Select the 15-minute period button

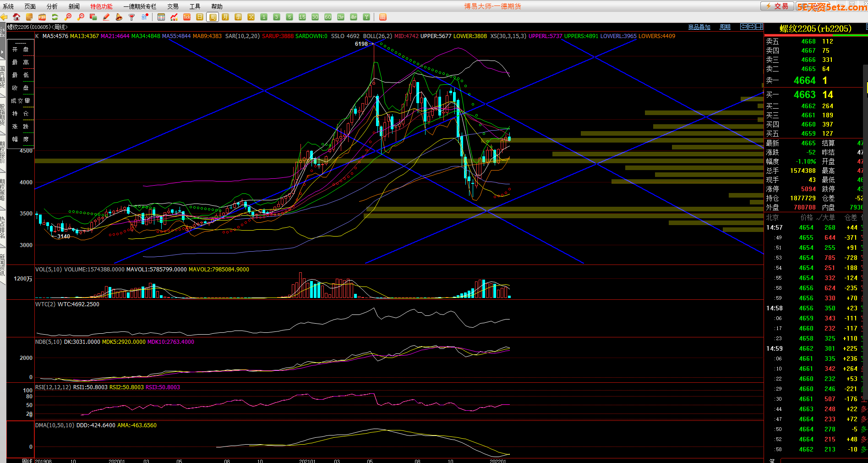click(x=302, y=17)
